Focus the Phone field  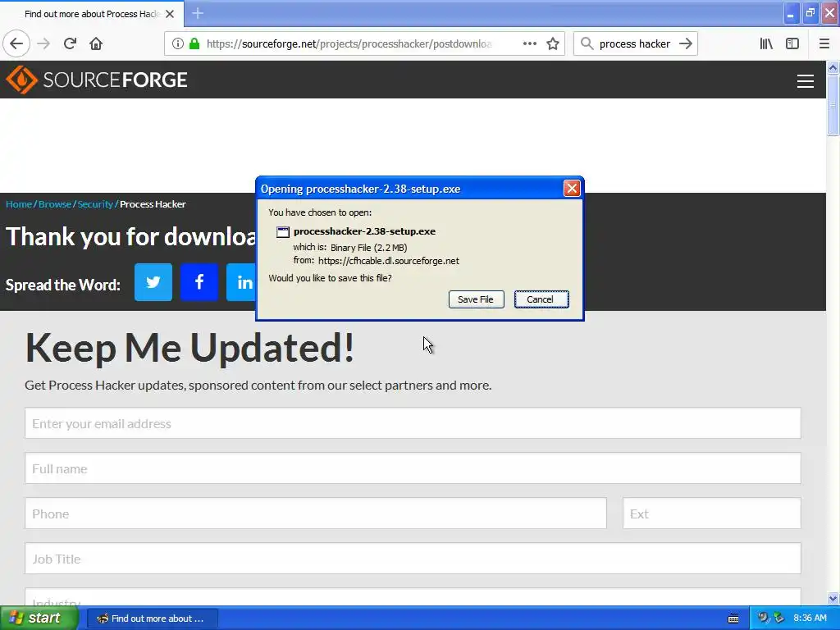pyautogui.click(x=316, y=514)
